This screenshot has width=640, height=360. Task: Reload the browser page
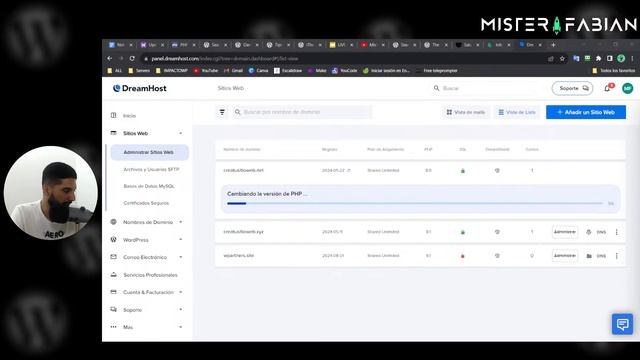pos(132,59)
